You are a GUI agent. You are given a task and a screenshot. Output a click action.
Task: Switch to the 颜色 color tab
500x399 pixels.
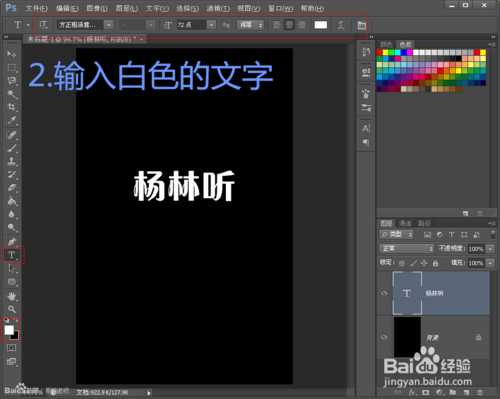click(386, 44)
